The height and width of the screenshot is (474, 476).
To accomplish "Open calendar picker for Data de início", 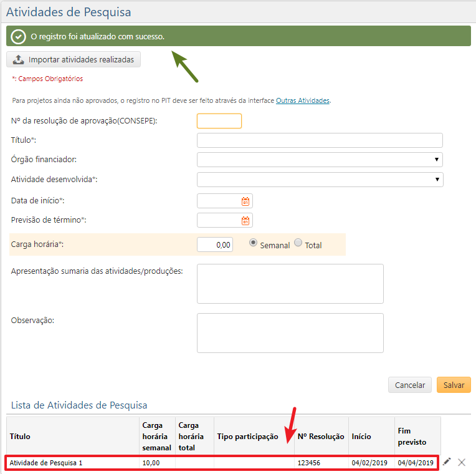I will [x=245, y=201].
